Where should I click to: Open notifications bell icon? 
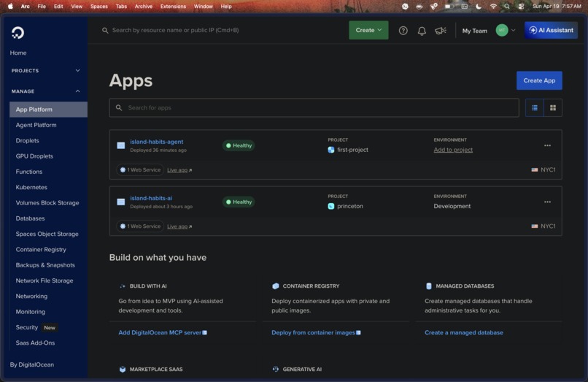pyautogui.click(x=422, y=31)
